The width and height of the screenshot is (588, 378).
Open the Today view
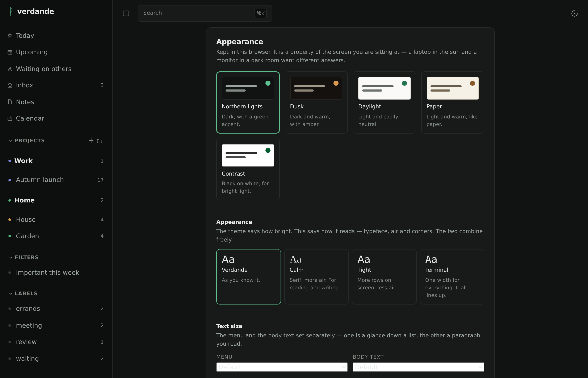click(56, 35)
